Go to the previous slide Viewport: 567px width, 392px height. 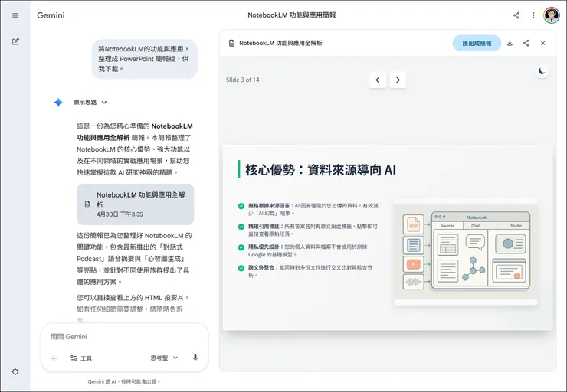point(378,80)
